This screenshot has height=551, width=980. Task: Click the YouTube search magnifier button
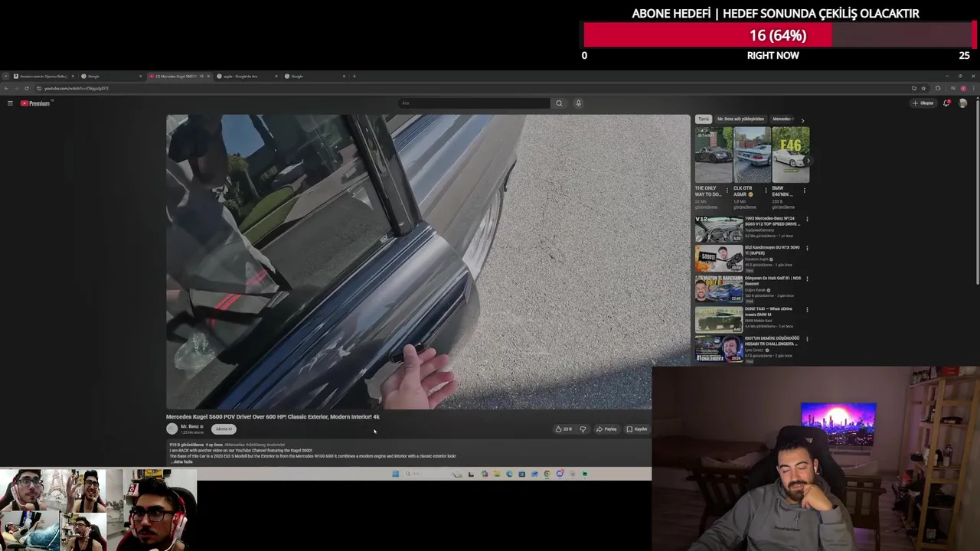click(x=559, y=103)
